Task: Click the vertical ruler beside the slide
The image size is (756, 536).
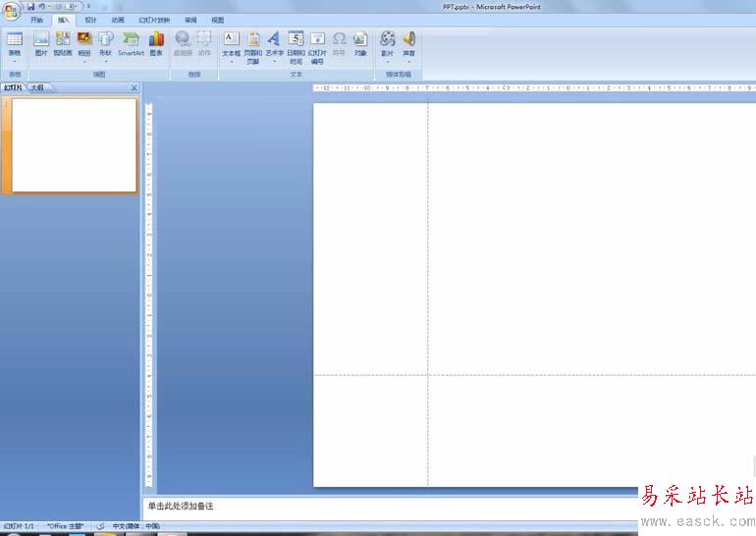Action: [x=149, y=295]
